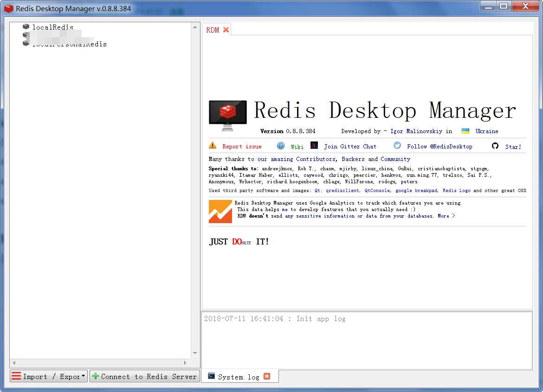Click the Google Analytics orange chart icon
This screenshot has width=543, height=392.
pyautogui.click(x=220, y=211)
